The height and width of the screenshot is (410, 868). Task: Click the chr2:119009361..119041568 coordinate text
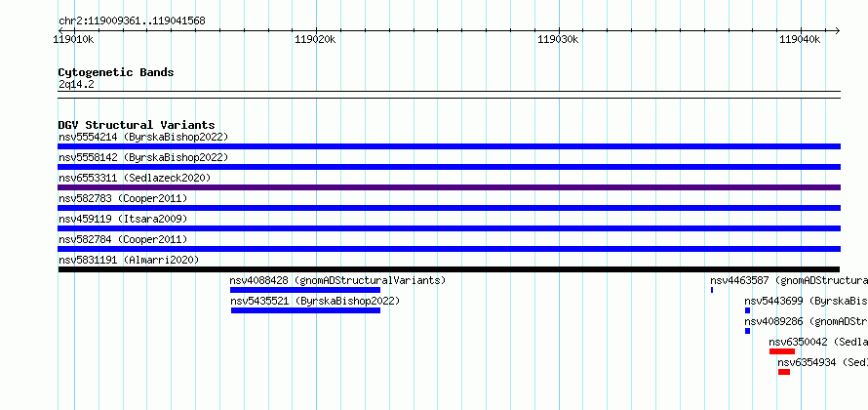pyautogui.click(x=132, y=21)
